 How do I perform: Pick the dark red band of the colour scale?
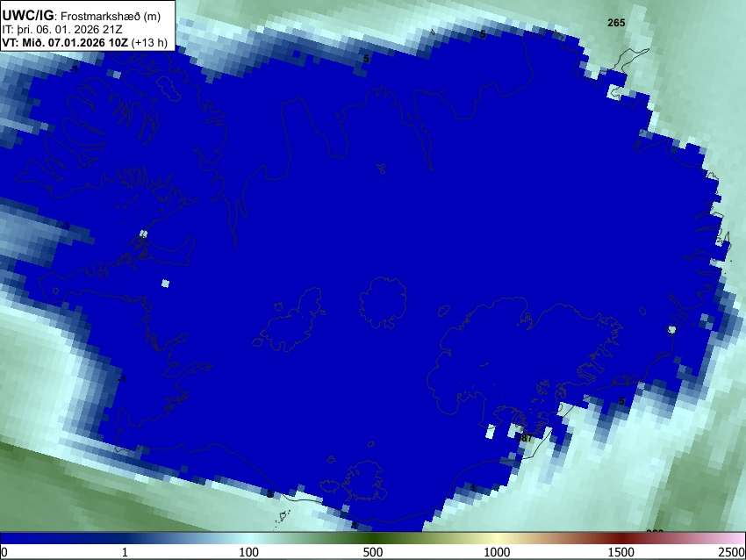pos(620,539)
